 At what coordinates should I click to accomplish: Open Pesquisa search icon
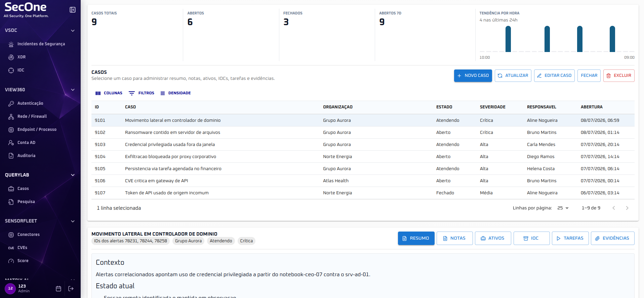tap(11, 202)
